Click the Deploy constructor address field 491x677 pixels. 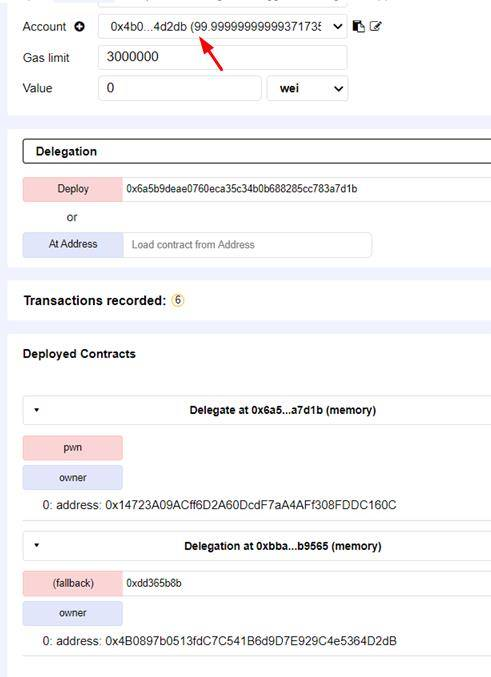(307, 189)
